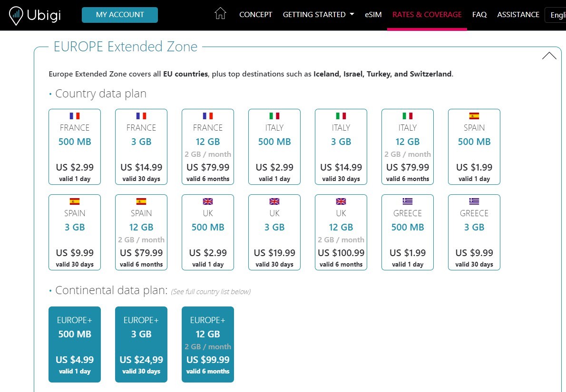Open the Assistance page link
This screenshot has width=566, height=392.
(x=518, y=15)
